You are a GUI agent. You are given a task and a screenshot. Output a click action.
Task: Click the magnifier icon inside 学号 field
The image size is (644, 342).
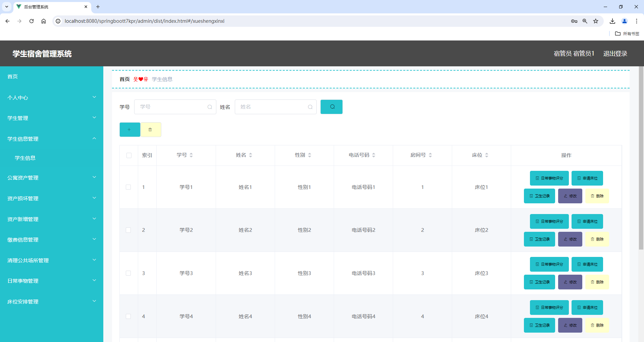(x=209, y=107)
